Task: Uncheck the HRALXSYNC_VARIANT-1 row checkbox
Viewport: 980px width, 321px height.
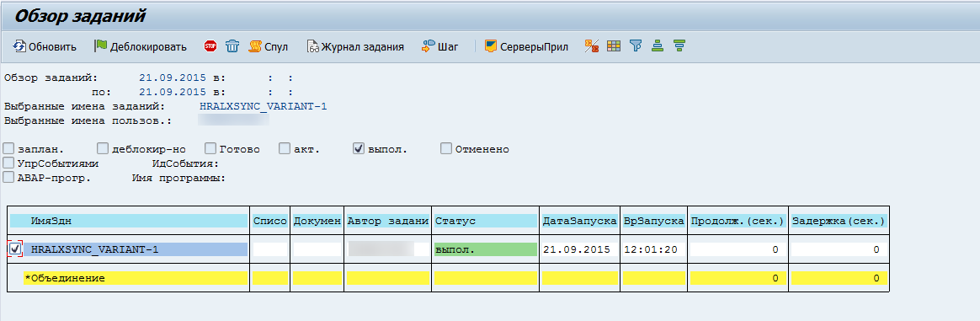Action: tap(16, 249)
